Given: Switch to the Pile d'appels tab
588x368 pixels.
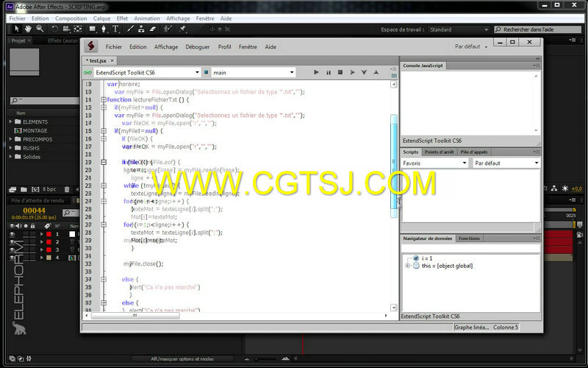Looking at the screenshot, I should tap(474, 152).
